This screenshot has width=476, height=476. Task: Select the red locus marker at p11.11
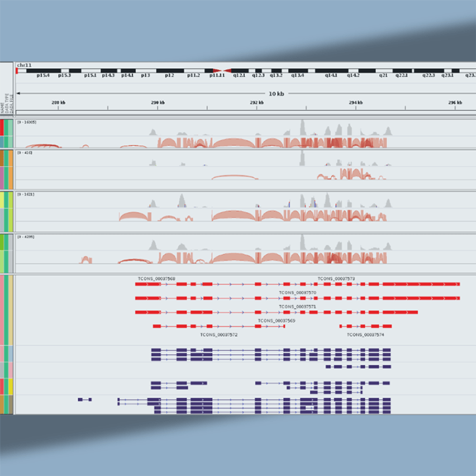[x=222, y=70]
